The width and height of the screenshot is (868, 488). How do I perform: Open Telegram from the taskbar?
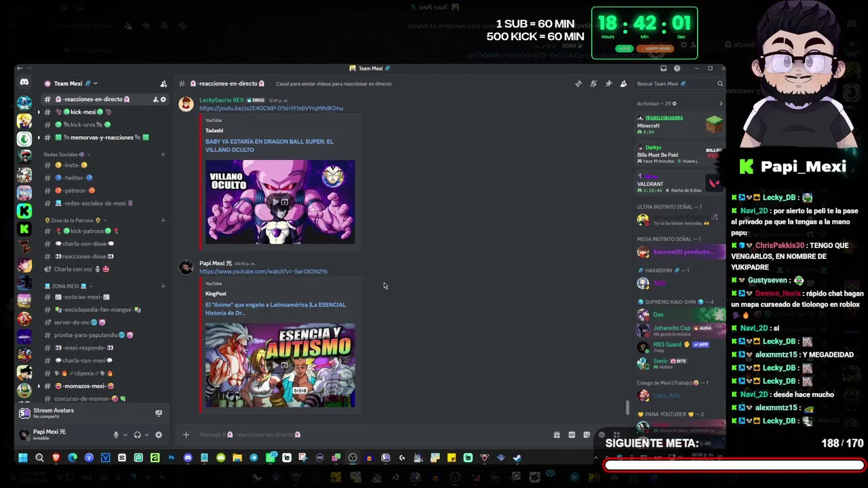click(x=254, y=457)
